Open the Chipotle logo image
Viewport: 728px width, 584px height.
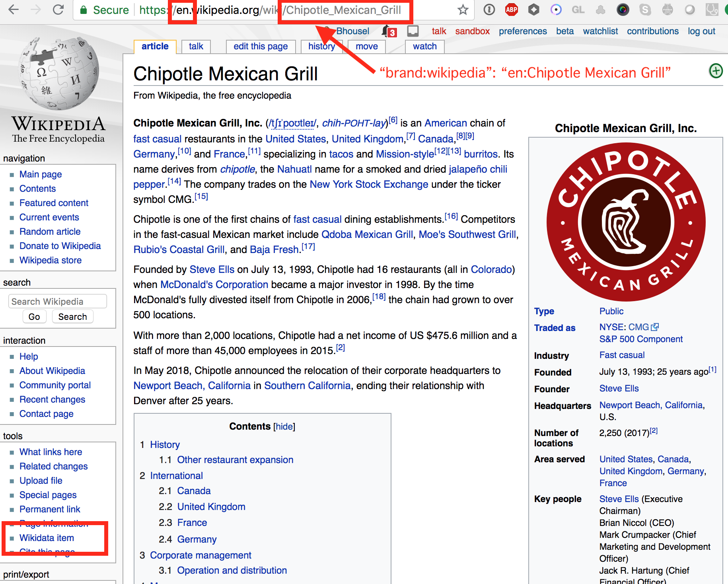626,222
